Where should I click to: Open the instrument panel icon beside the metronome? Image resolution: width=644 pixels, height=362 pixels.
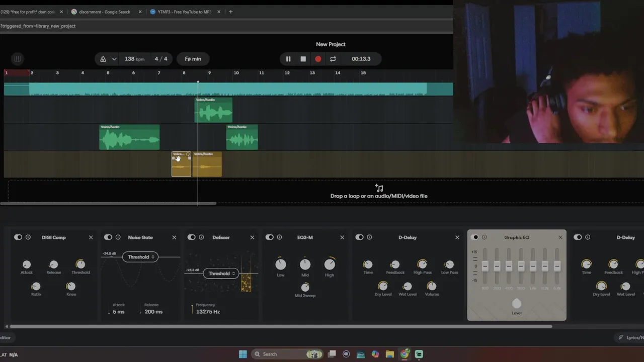17,59
